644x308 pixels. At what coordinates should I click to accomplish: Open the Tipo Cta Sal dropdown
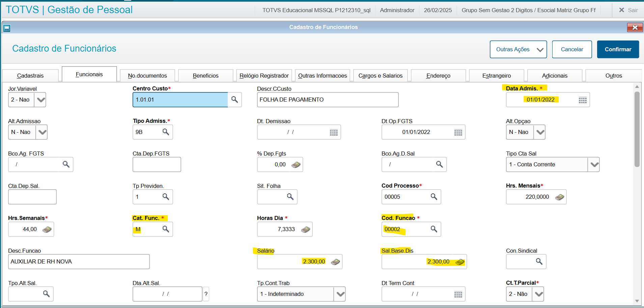coord(594,165)
